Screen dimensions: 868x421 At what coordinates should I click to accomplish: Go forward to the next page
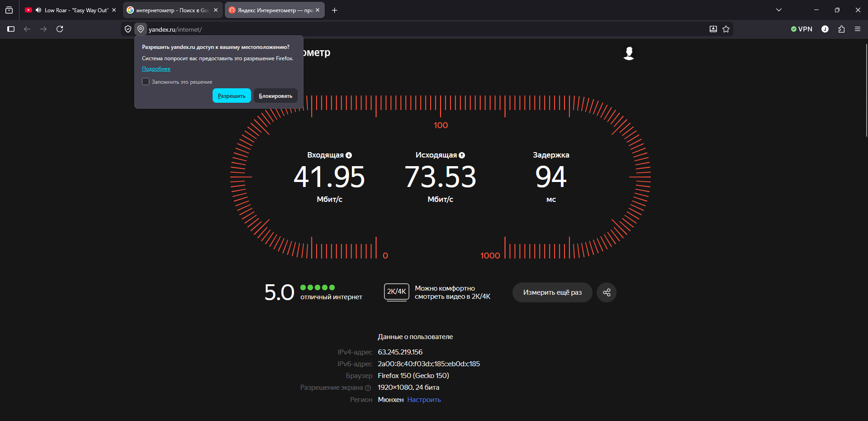43,29
